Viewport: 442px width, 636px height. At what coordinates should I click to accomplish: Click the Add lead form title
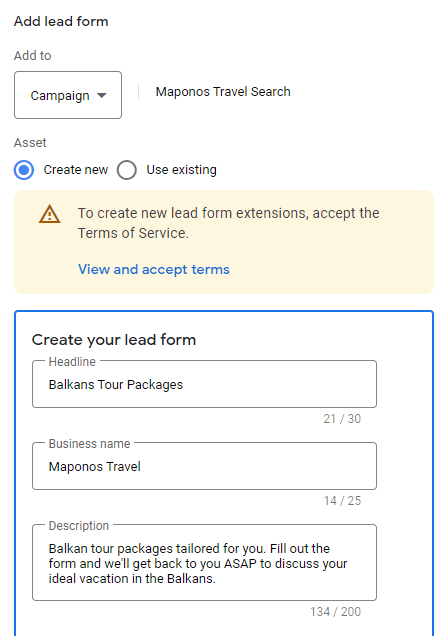pos(61,21)
